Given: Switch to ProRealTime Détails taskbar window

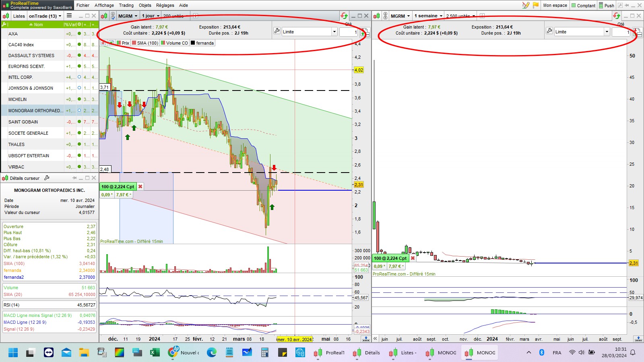Looking at the screenshot, I should (x=367, y=353).
